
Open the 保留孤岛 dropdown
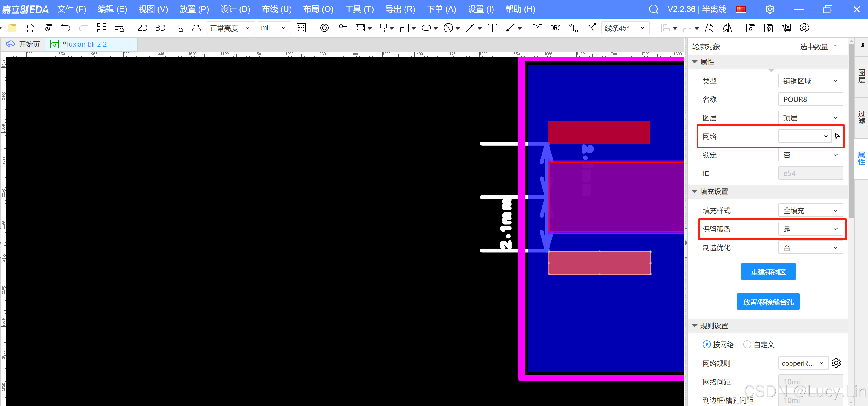(x=810, y=229)
